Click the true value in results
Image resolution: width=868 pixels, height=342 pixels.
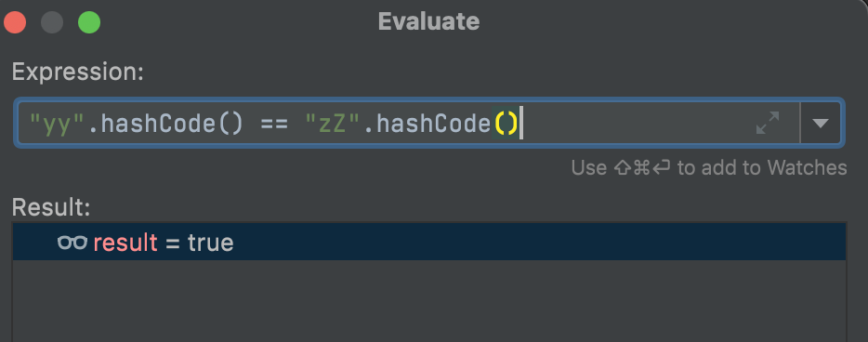(x=210, y=243)
